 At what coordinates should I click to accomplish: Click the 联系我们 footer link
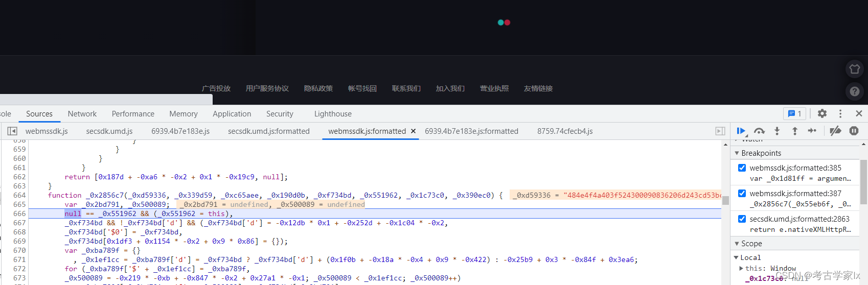[406, 88]
